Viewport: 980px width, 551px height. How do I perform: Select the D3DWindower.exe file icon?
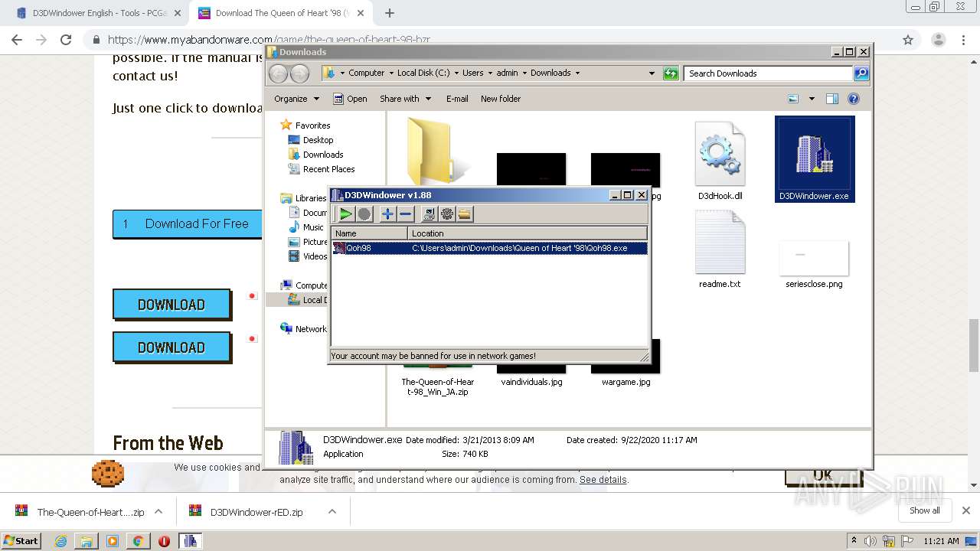coord(815,158)
